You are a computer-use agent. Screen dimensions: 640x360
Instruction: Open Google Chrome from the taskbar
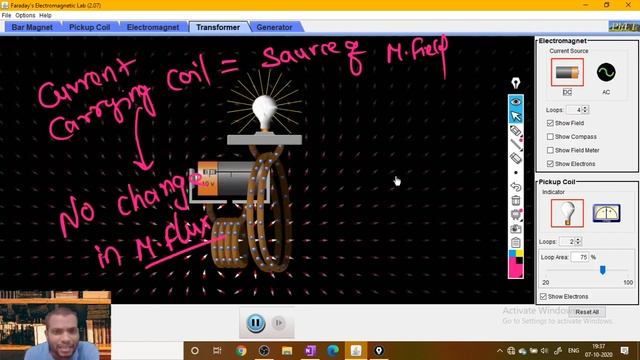pyautogui.click(x=241, y=351)
